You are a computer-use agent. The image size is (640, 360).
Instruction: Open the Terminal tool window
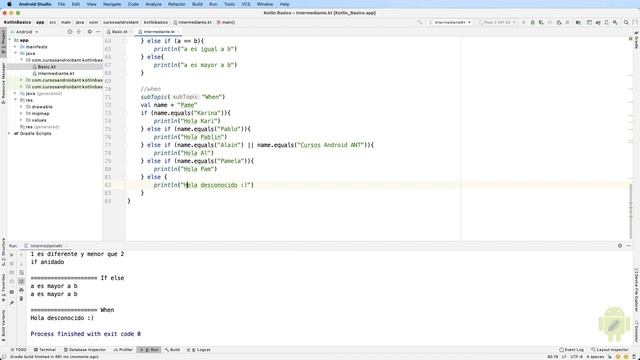tap(45, 350)
